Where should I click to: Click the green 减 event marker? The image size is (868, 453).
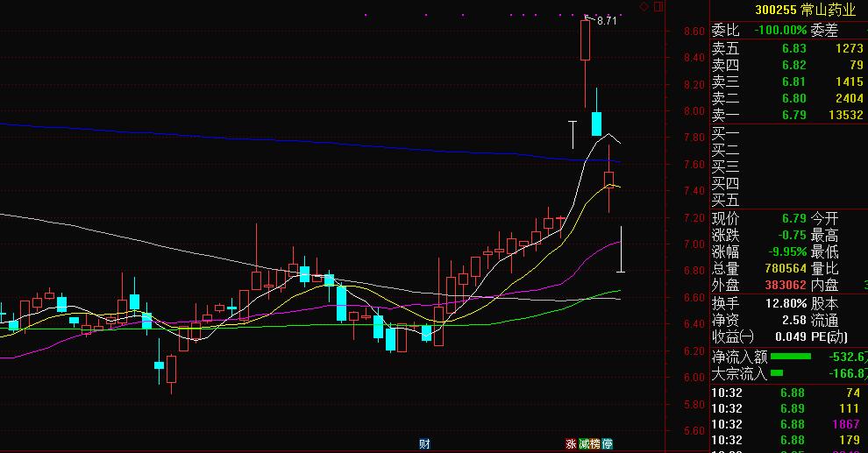[583, 443]
